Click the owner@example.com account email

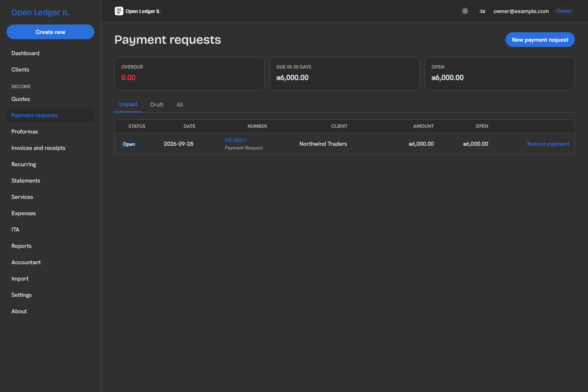(521, 11)
